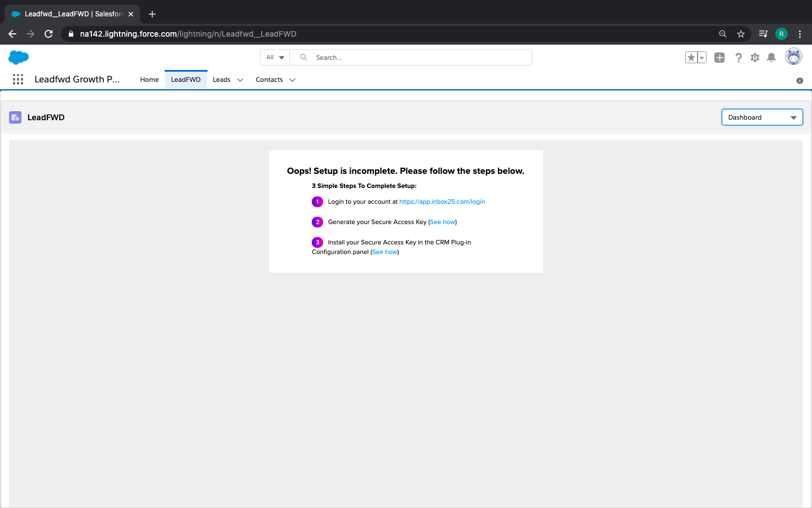Screen dimensions: 812x508
Task: Click the browser forward arrow
Action: (30, 34)
